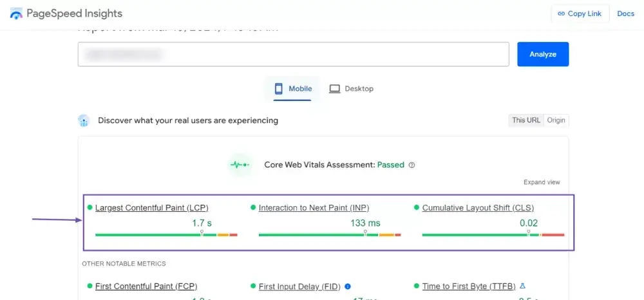Viewport: 644px width, 300px height.
Task: Switch to the Mobile tab
Action: [293, 89]
